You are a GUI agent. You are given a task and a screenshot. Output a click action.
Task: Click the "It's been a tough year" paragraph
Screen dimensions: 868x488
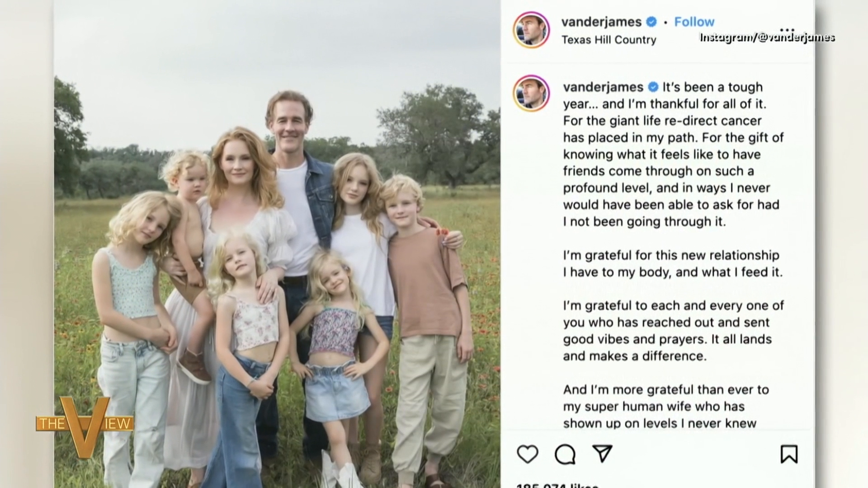coord(673,154)
